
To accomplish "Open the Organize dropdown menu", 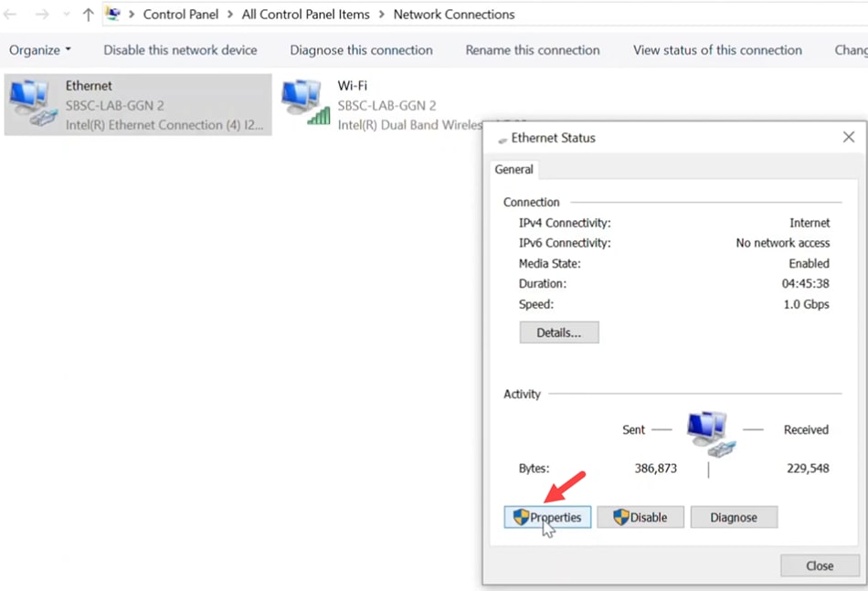I will click(x=40, y=50).
